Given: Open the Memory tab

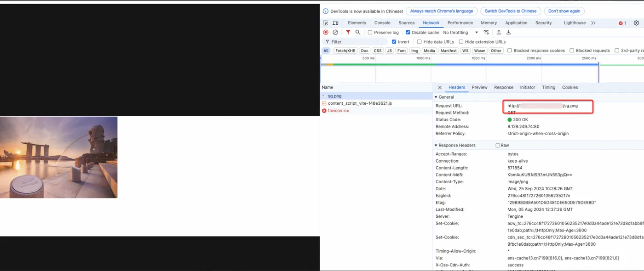Looking at the screenshot, I should click(489, 23).
